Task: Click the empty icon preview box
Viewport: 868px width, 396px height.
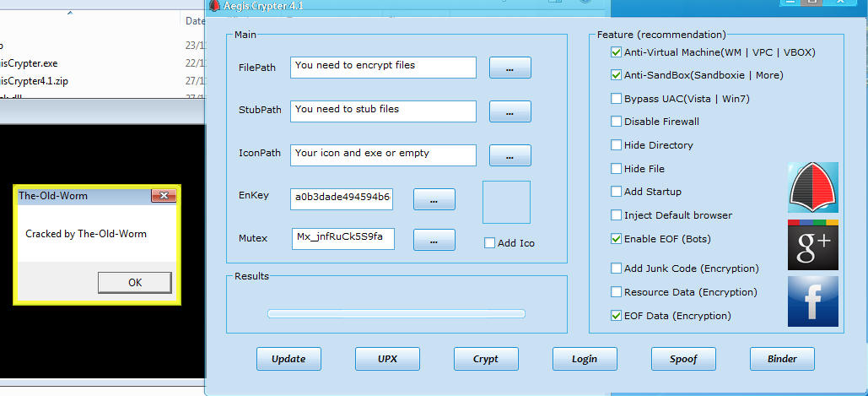Action: [506, 202]
